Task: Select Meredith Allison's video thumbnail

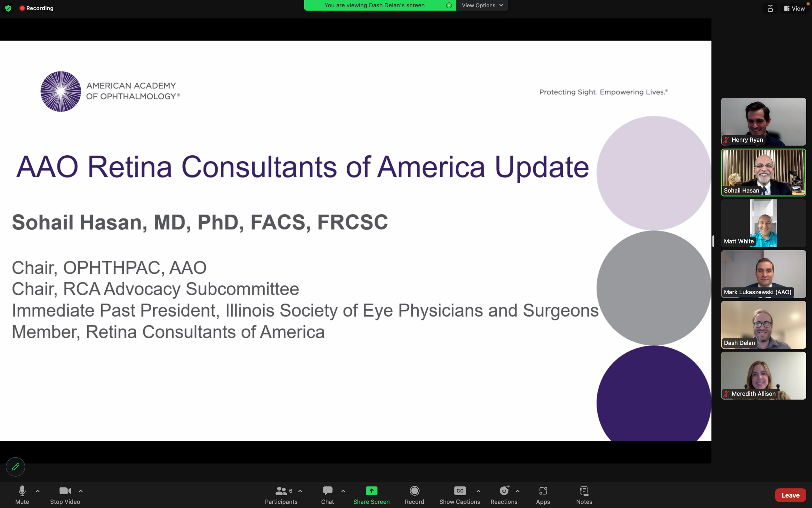Action: coord(763,375)
